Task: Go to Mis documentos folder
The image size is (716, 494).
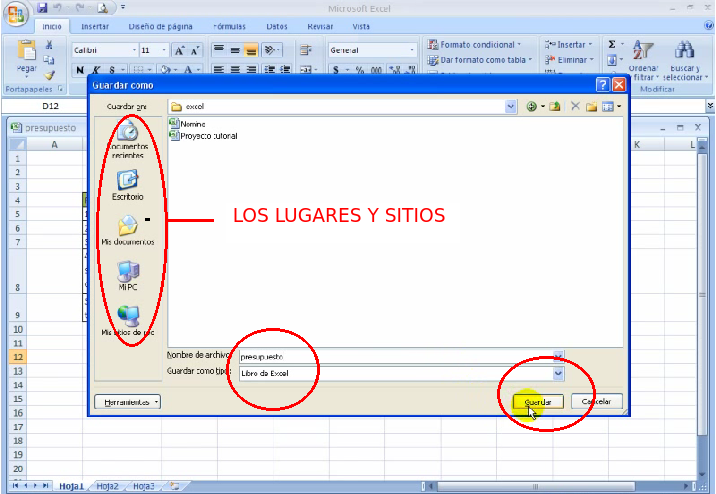Action: click(x=128, y=229)
